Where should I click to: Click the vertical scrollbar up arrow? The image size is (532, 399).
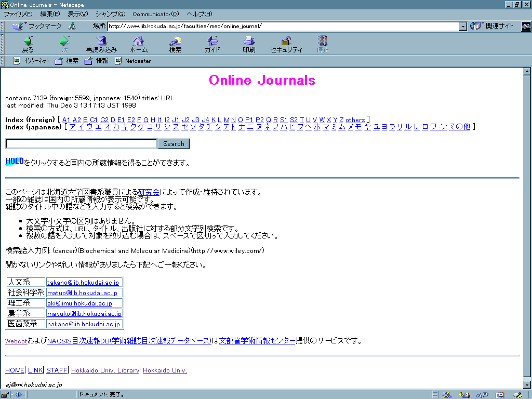pyautogui.click(x=527, y=71)
